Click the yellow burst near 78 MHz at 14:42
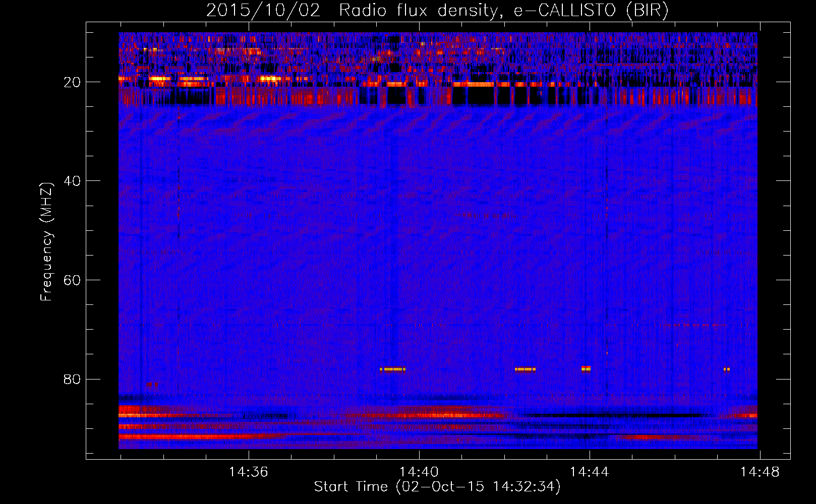This screenshot has height=504, width=816. coord(525,369)
